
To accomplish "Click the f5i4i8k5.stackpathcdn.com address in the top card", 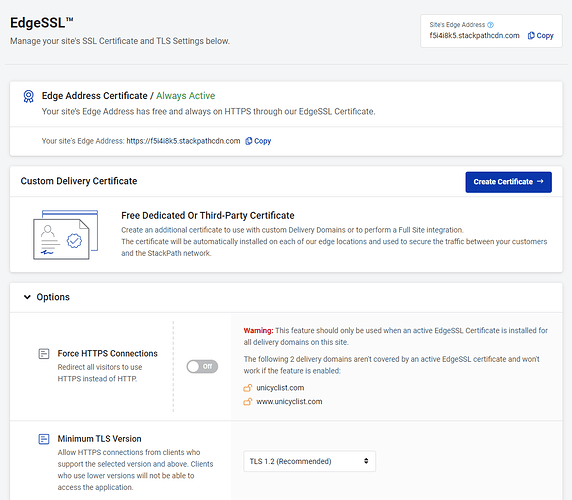I will click(474, 35).
